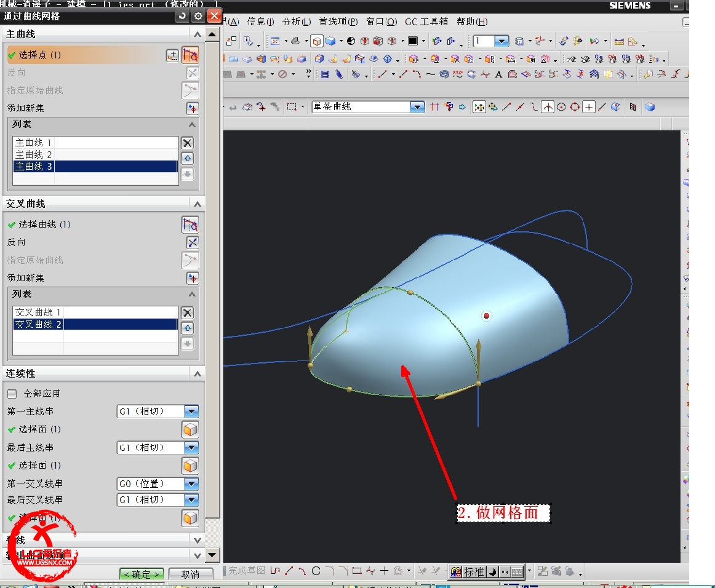
Task: Click the cross curve selection icon
Action: [x=190, y=224]
